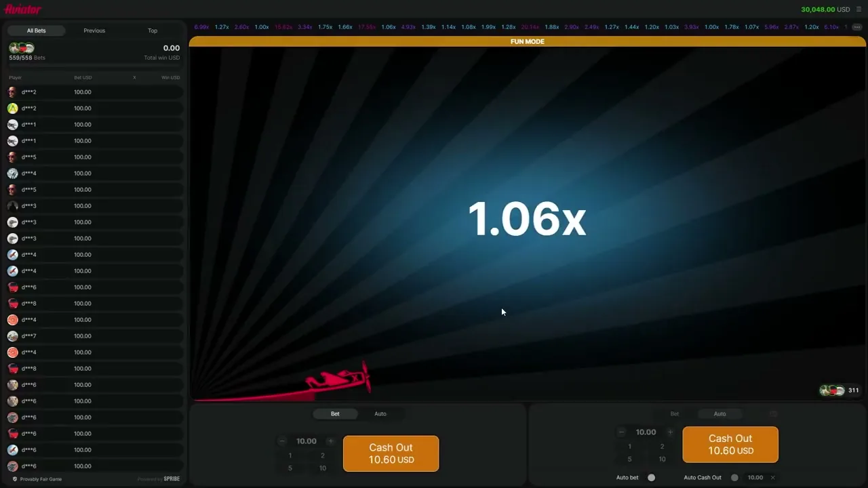Switch to the Top tab
The height and width of the screenshot is (488, 868).
tap(153, 30)
